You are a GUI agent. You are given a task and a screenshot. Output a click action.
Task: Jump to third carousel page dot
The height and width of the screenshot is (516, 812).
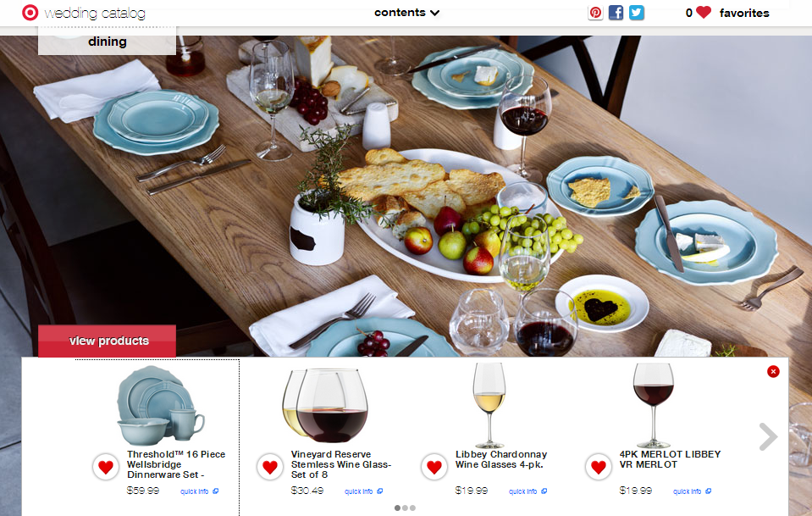click(412, 508)
